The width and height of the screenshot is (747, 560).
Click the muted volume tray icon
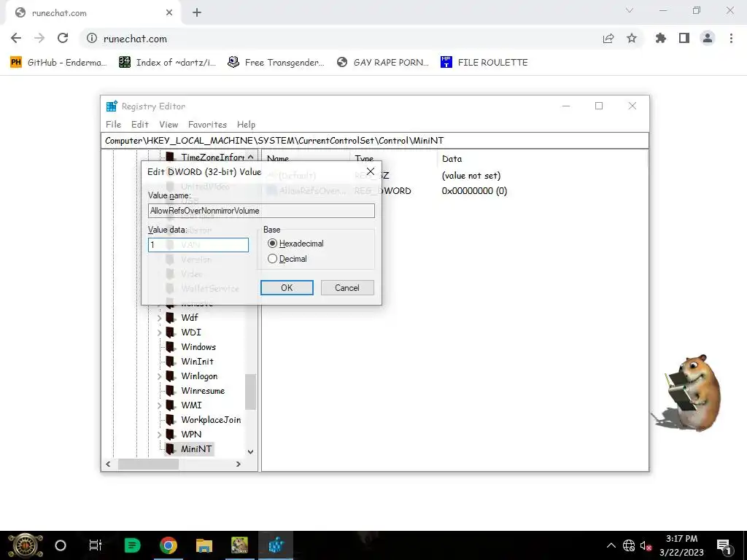coord(646,545)
